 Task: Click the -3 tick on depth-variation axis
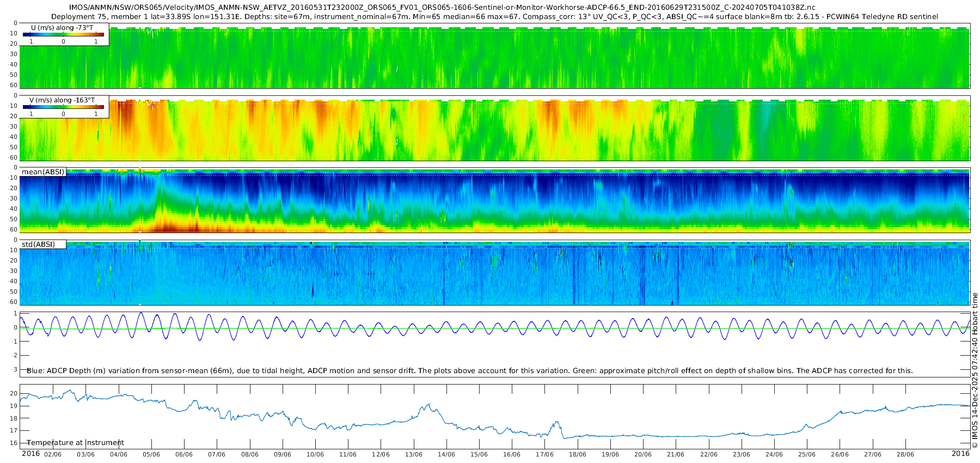coord(15,369)
